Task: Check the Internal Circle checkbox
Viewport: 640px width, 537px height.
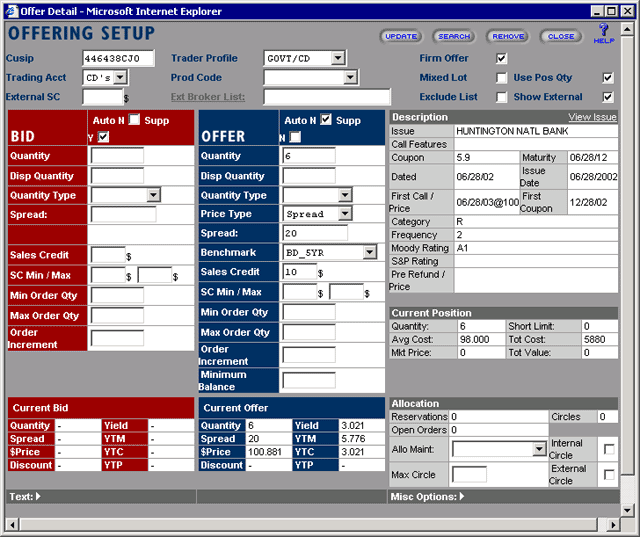Action: 609,450
